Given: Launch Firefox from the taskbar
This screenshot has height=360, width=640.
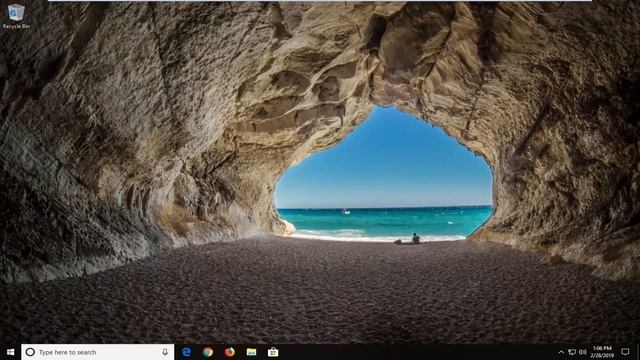Looking at the screenshot, I should [x=229, y=352].
